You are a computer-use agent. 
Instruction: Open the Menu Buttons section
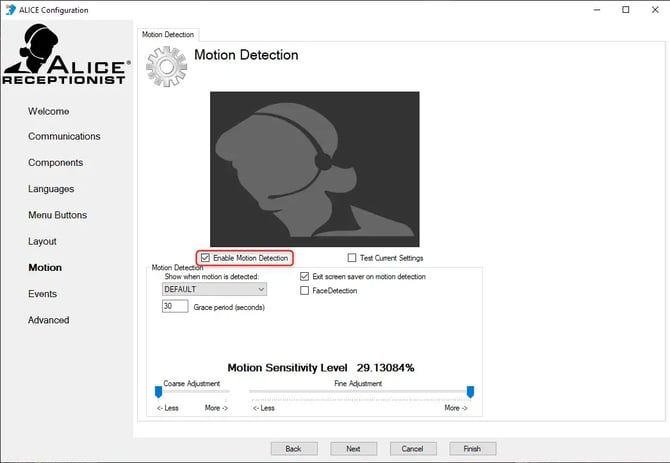click(57, 215)
